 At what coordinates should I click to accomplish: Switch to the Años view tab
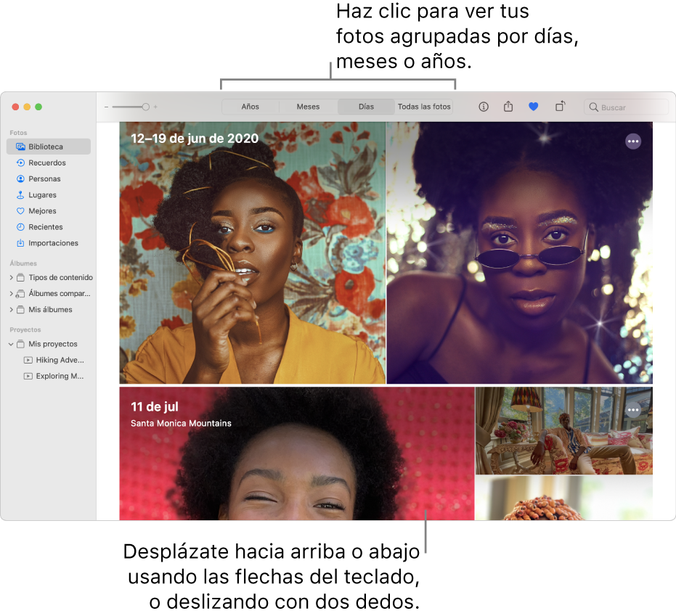250,107
